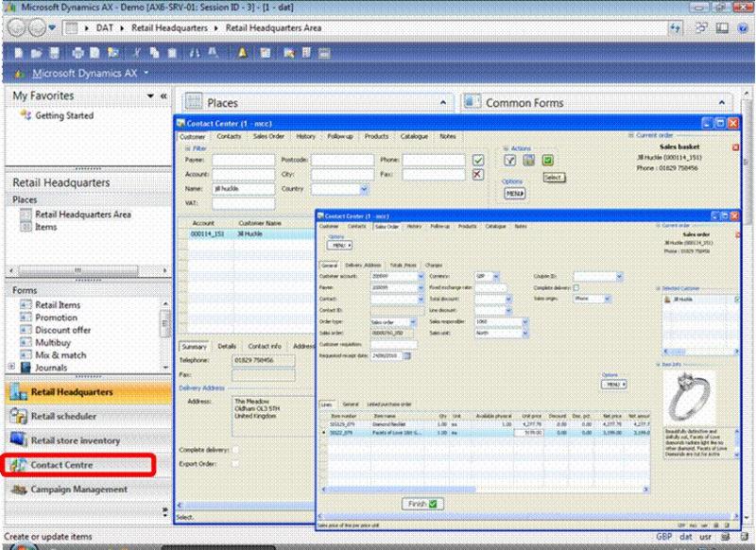Click the Save toolbar icon

click(x=55, y=53)
